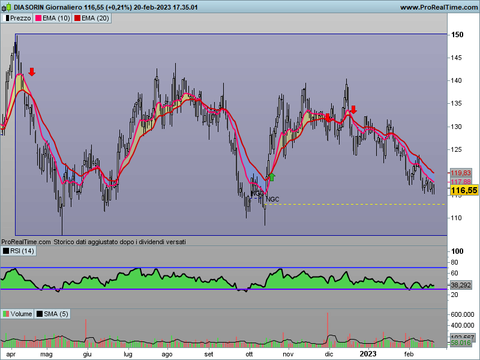This screenshot has height=360, width=480.
Task: Click the 119,83 EMA value tag
Action: tap(461, 173)
